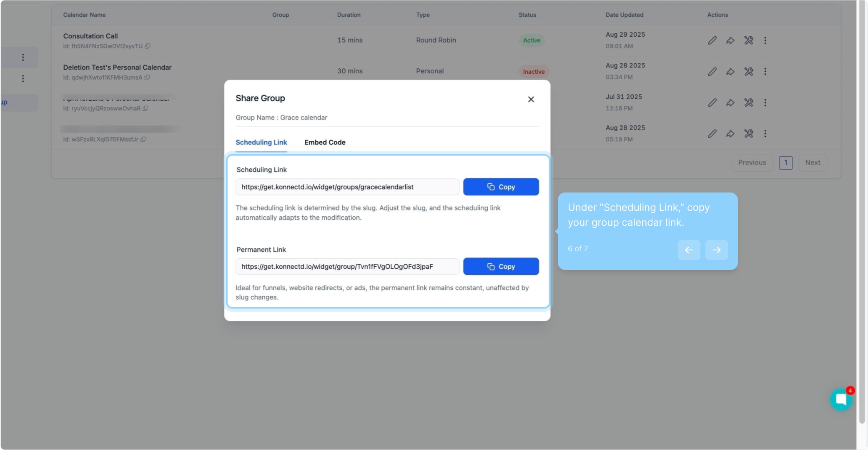Image resolution: width=868 pixels, height=450 pixels.
Task: Open the three-dot menu for Consultation Call row
Action: pyautogui.click(x=765, y=40)
